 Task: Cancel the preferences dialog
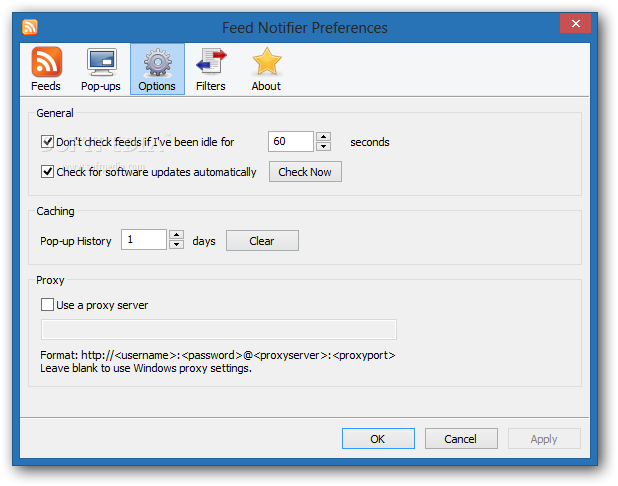[x=461, y=438]
